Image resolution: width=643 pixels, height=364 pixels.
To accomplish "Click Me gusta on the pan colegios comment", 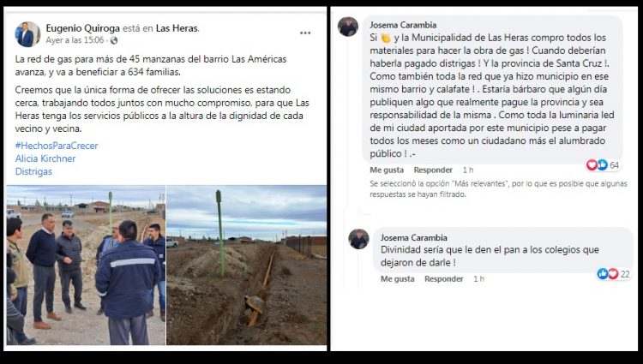I will (397, 279).
